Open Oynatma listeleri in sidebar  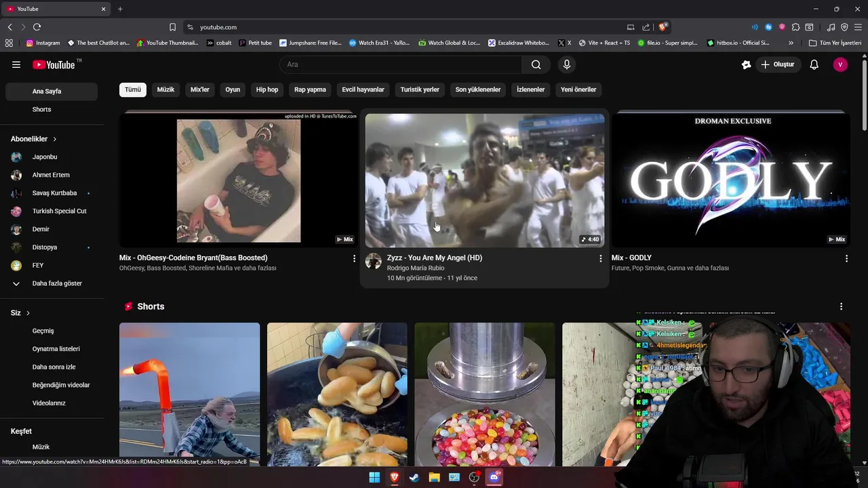point(52,349)
